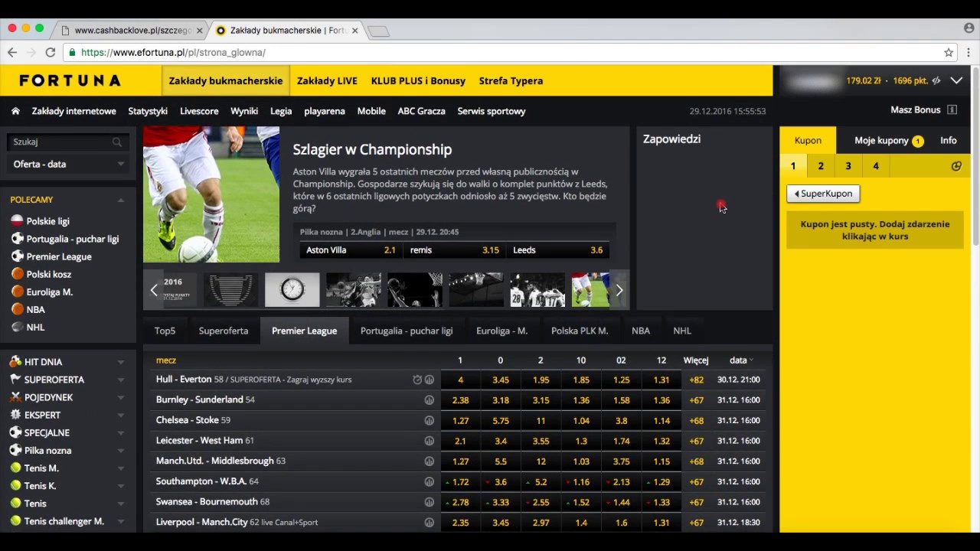The width and height of the screenshot is (980, 551).
Task: Bookmark this page with the star icon
Action: 949,53
